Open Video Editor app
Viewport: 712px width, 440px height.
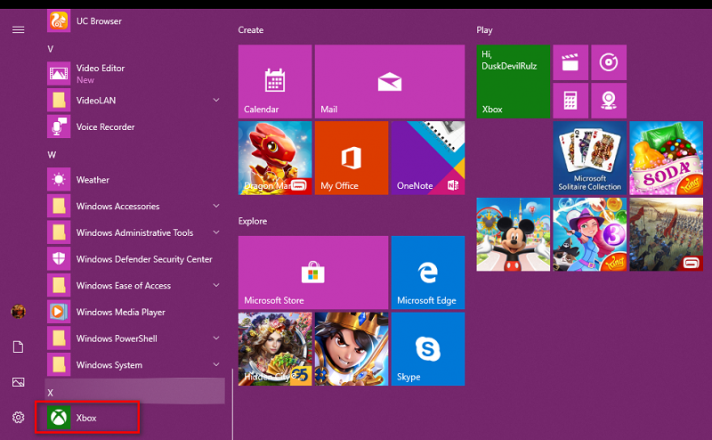(x=135, y=74)
